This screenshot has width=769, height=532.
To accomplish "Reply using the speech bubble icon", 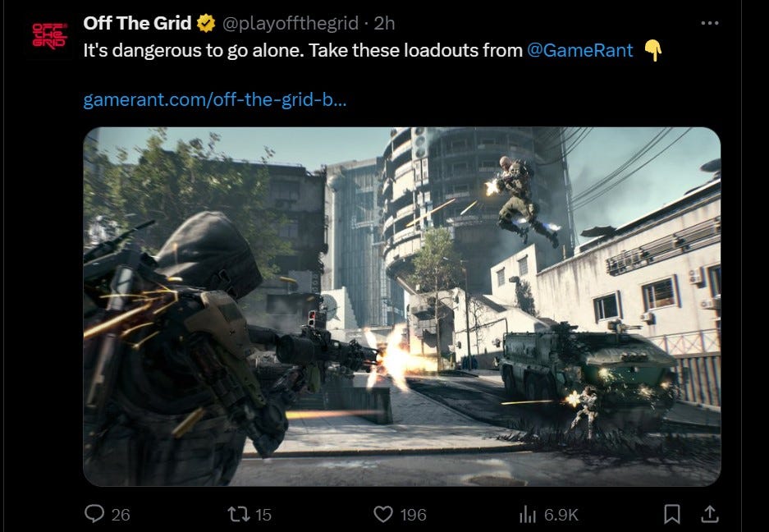I will pos(94,514).
